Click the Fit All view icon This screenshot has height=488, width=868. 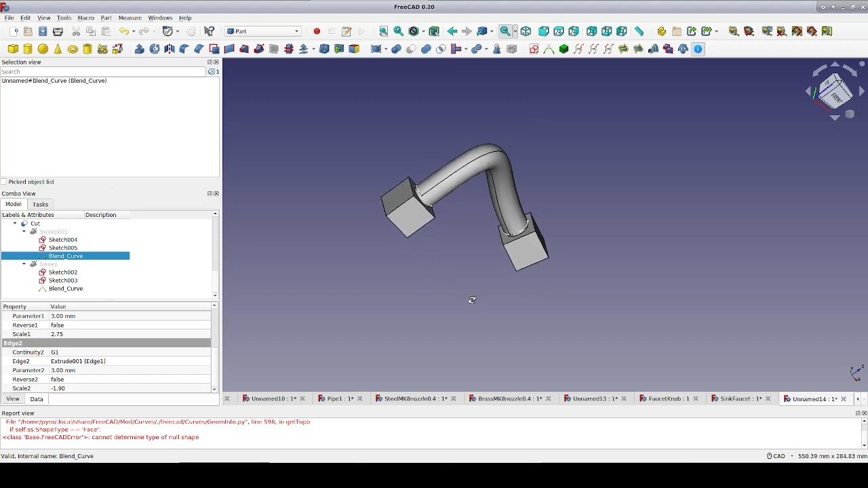coord(384,31)
